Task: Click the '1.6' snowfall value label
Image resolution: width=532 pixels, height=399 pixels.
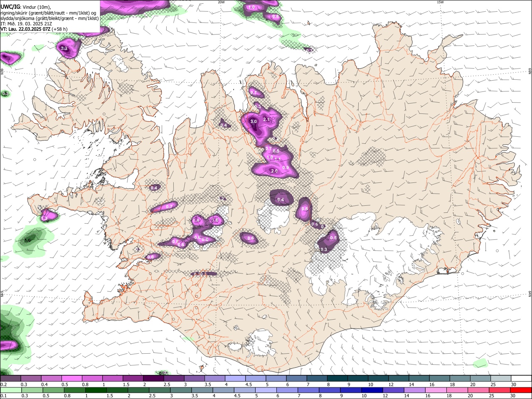Action: 215,220
